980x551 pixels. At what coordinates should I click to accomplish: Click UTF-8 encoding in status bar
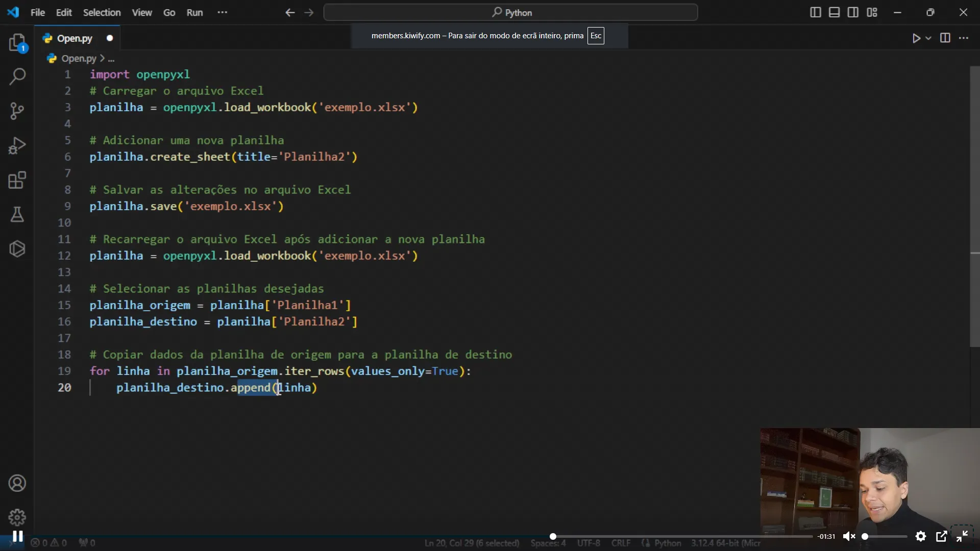(x=589, y=543)
